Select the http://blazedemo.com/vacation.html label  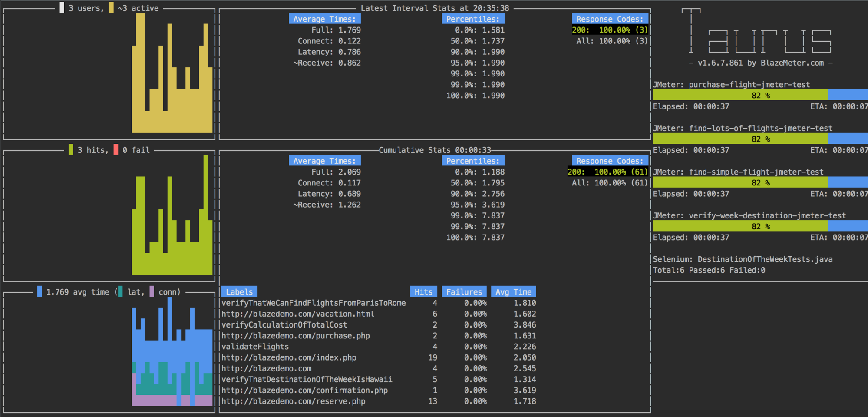tap(298, 314)
